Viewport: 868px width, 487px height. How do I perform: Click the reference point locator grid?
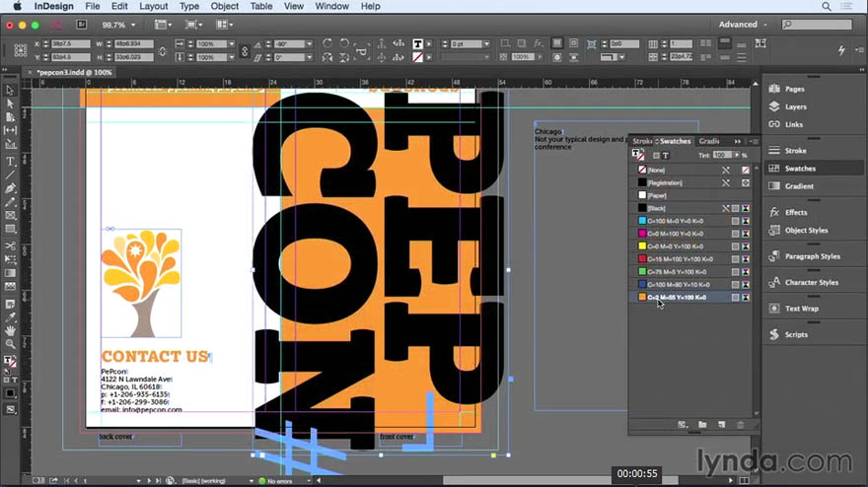click(x=21, y=50)
